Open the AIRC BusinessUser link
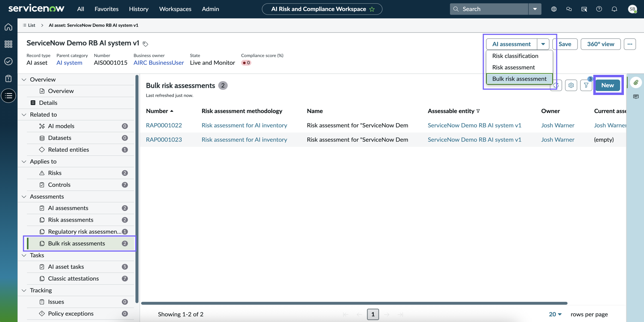This screenshot has width=644, height=322. point(159,63)
